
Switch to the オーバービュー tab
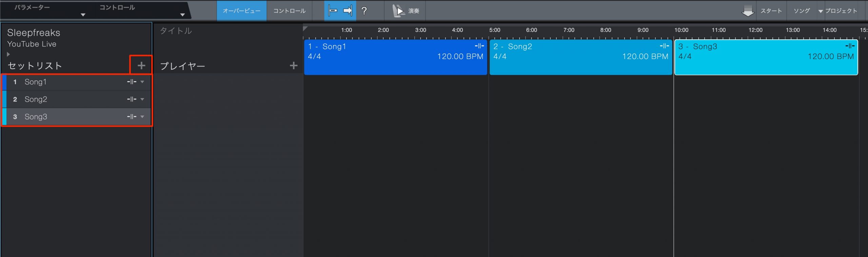click(x=241, y=11)
